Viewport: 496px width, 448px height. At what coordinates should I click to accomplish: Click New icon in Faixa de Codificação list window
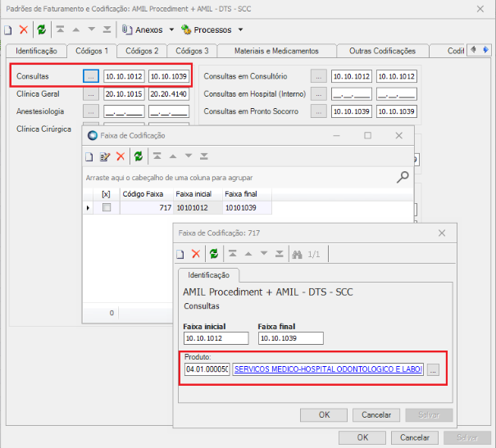pyautogui.click(x=89, y=156)
